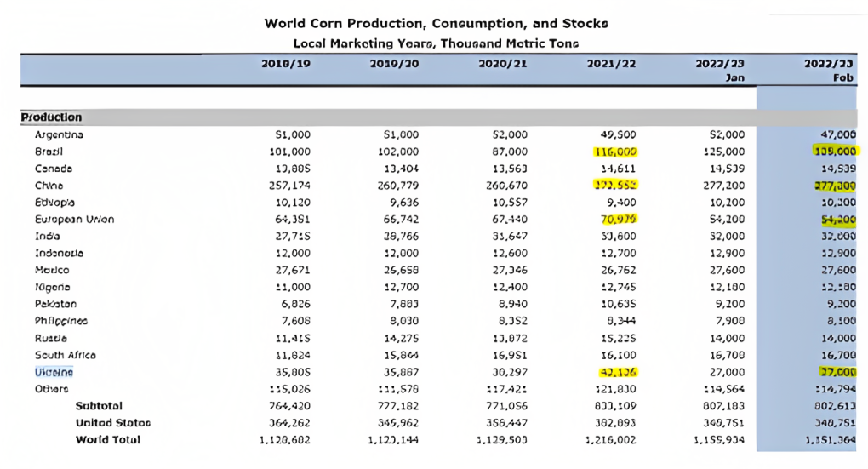Click Brazil's 125,000 value for 2022/23 Jan
This screenshot has height=469, width=868.
[x=723, y=152]
